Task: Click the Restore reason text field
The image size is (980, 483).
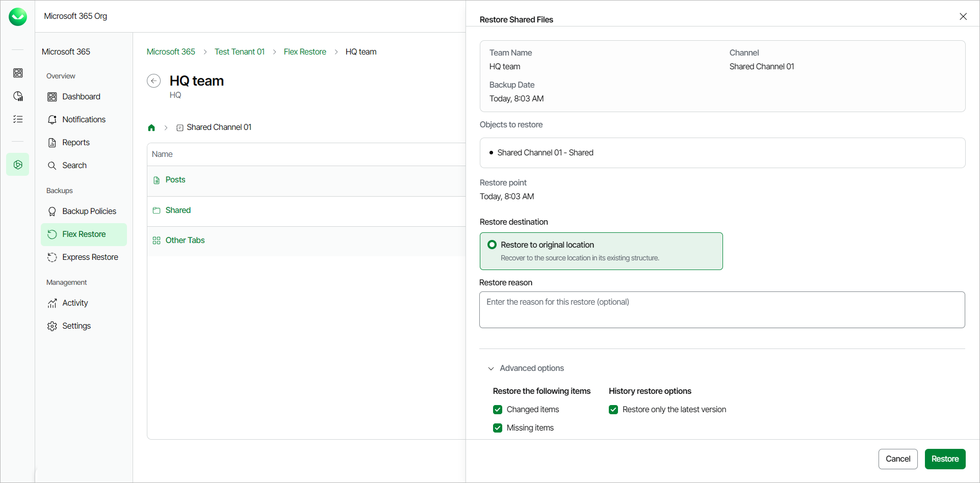Action: coord(722,310)
